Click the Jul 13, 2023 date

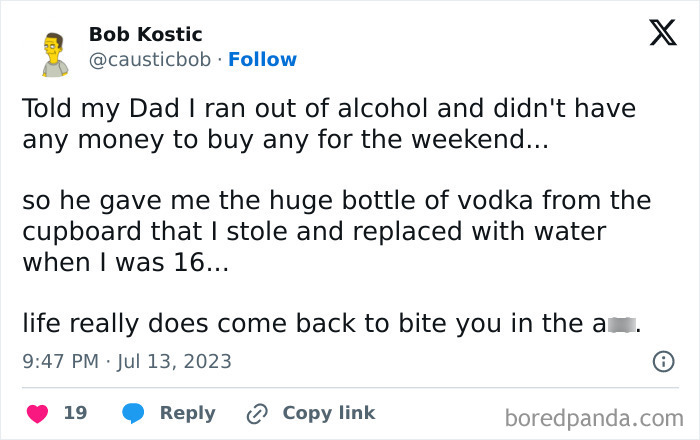(x=175, y=361)
